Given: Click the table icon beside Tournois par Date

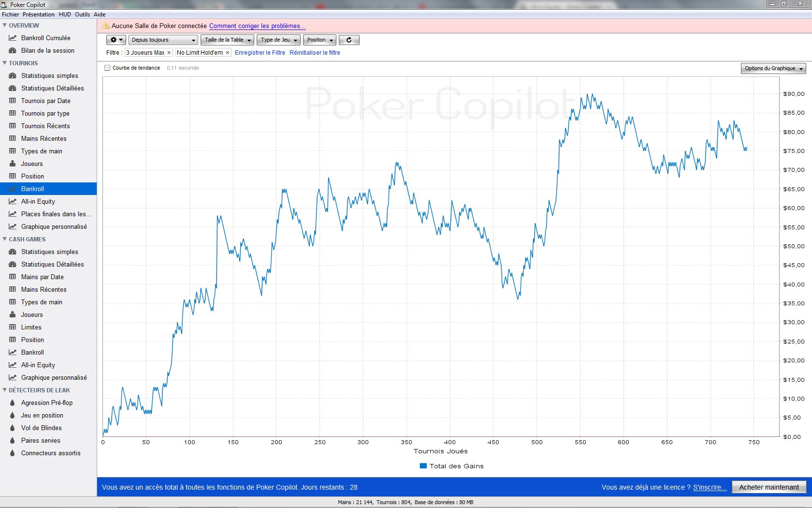Looking at the screenshot, I should click(x=13, y=101).
